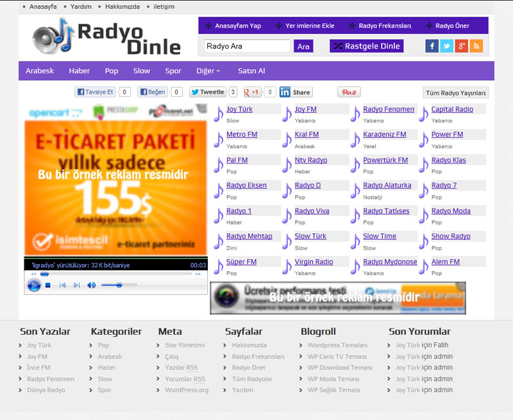Open Radyo Frekansları in purple bar
Viewport: 513px width, 420px height.
point(380,26)
